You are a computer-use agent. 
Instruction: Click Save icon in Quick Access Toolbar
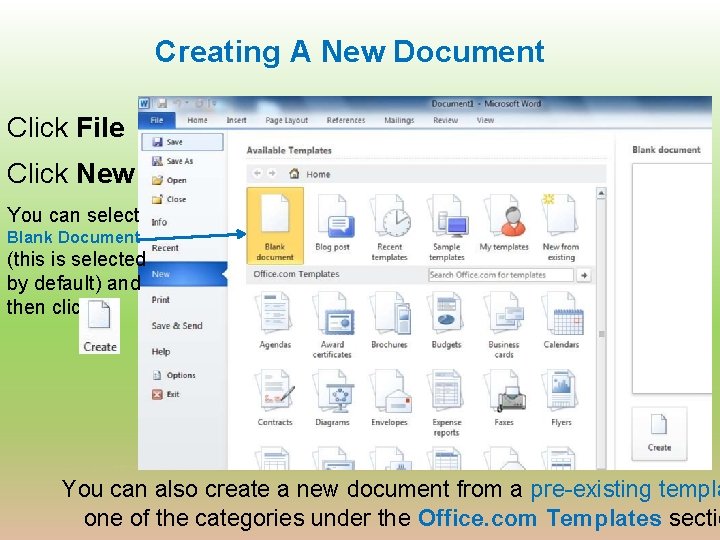[162, 103]
